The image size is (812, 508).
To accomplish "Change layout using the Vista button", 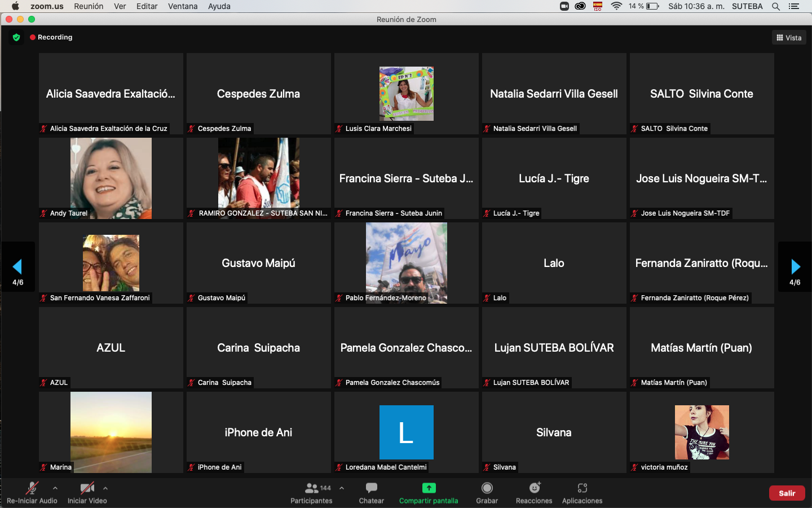I will click(x=789, y=38).
